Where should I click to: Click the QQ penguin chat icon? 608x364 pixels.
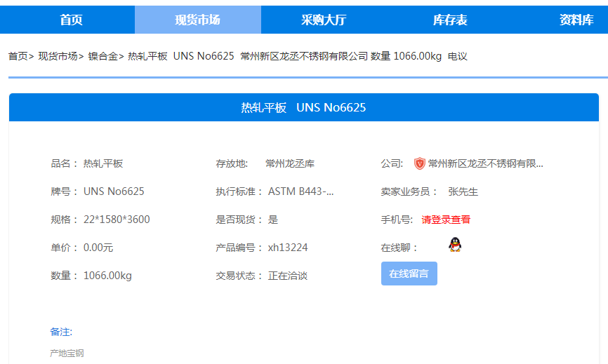[x=455, y=245]
